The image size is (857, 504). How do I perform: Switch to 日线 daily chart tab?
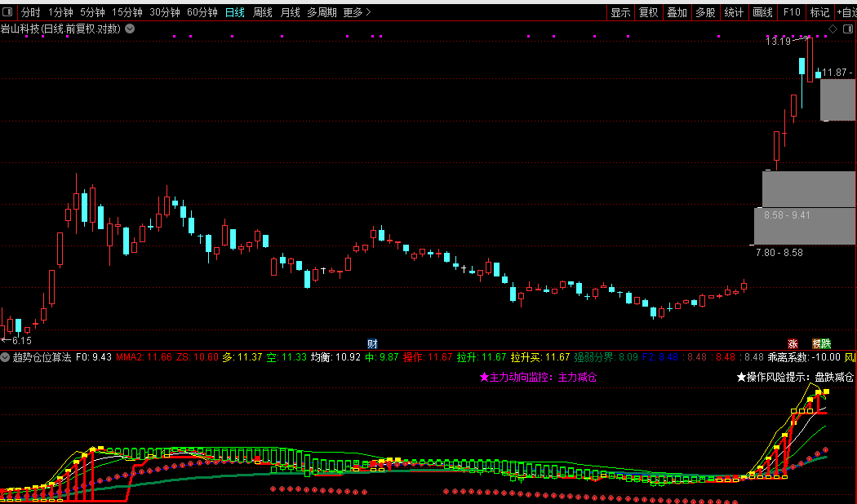234,12
